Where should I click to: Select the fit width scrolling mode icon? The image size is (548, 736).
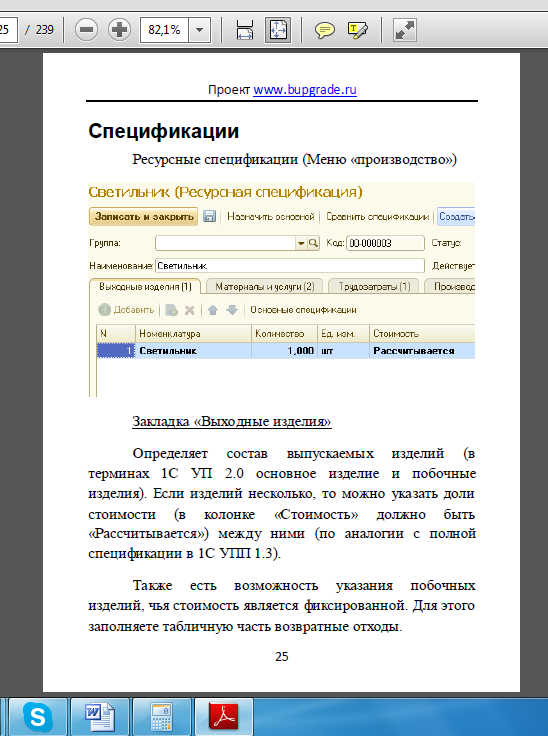pos(245,30)
